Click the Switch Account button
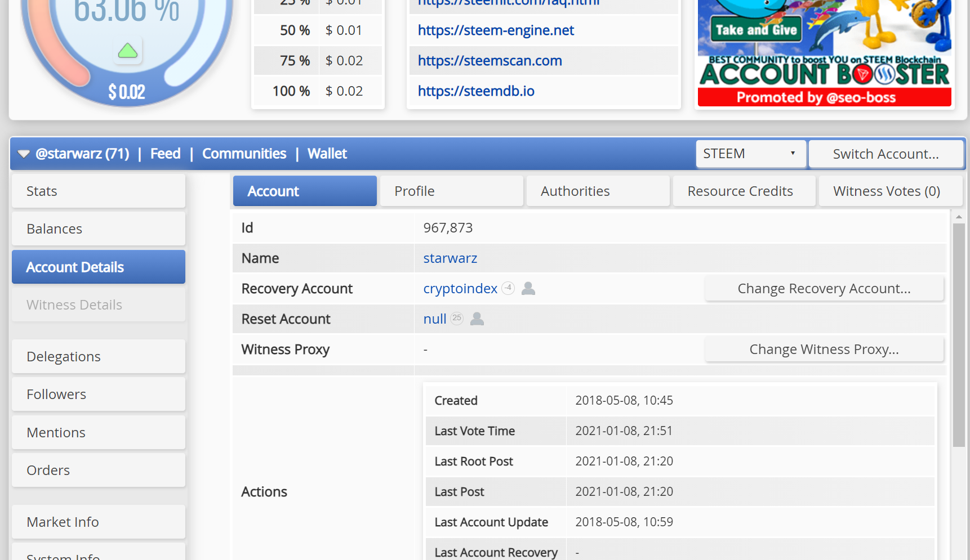Viewport: 970px width, 560px height. (x=886, y=154)
